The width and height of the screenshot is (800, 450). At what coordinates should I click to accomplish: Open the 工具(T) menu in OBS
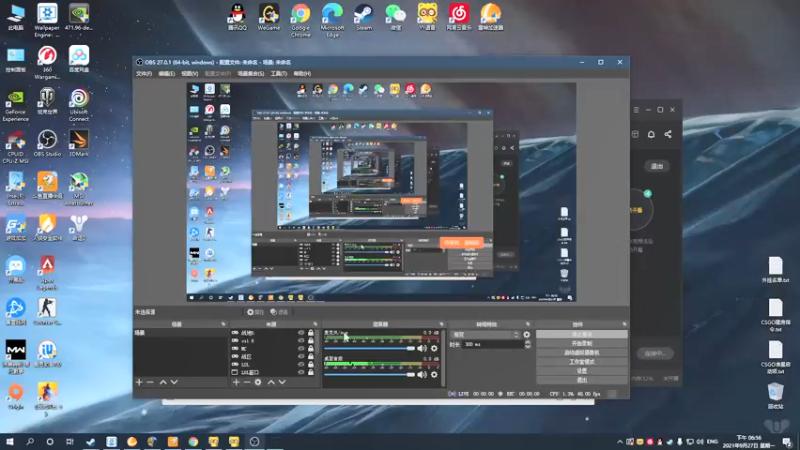click(x=279, y=73)
